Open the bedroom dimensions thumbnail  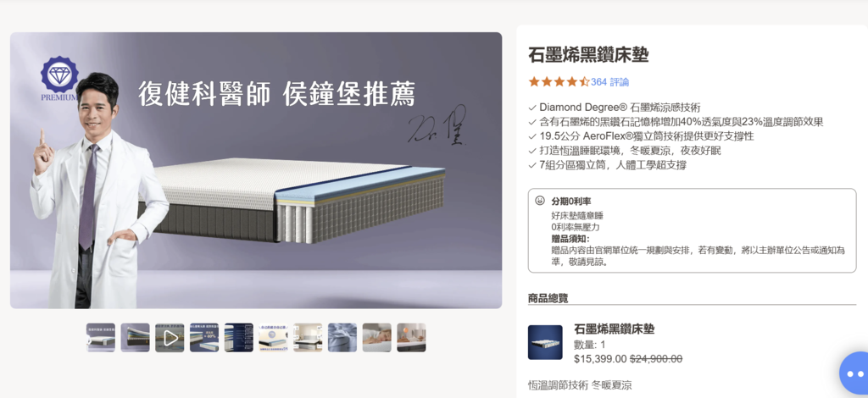pyautogui.click(x=308, y=338)
